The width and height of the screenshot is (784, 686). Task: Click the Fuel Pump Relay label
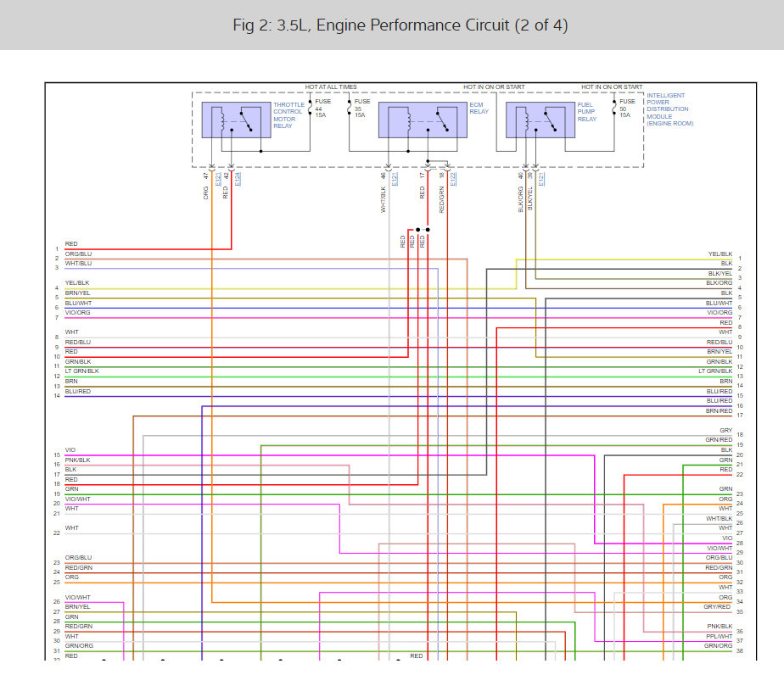587,112
